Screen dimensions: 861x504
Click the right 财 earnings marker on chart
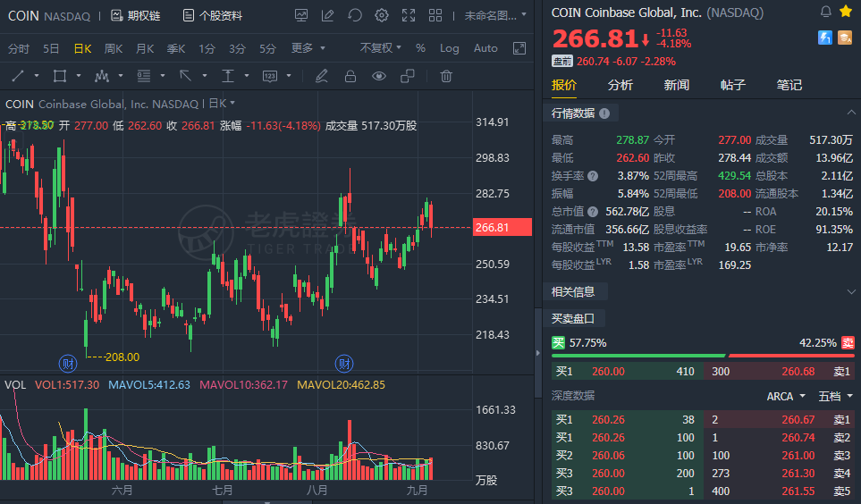click(x=344, y=364)
